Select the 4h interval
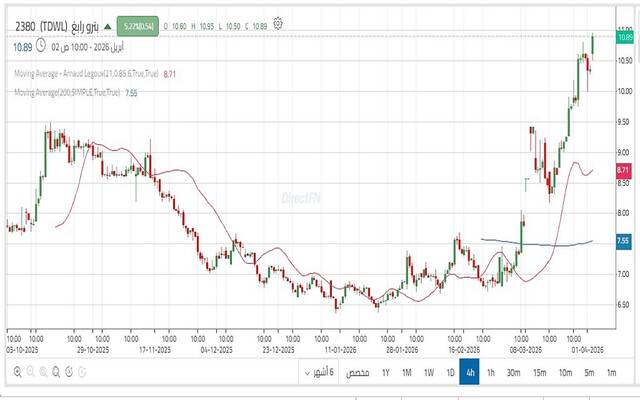 [x=470, y=373]
